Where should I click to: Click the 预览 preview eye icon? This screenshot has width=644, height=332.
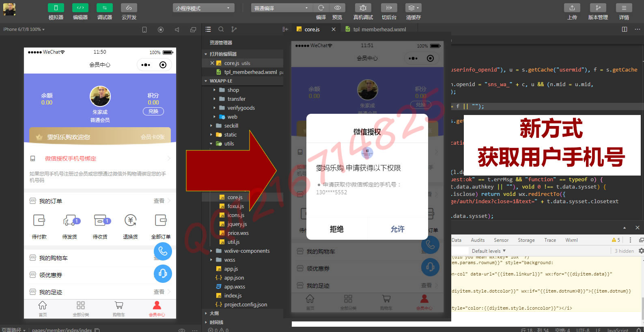pyautogui.click(x=337, y=8)
